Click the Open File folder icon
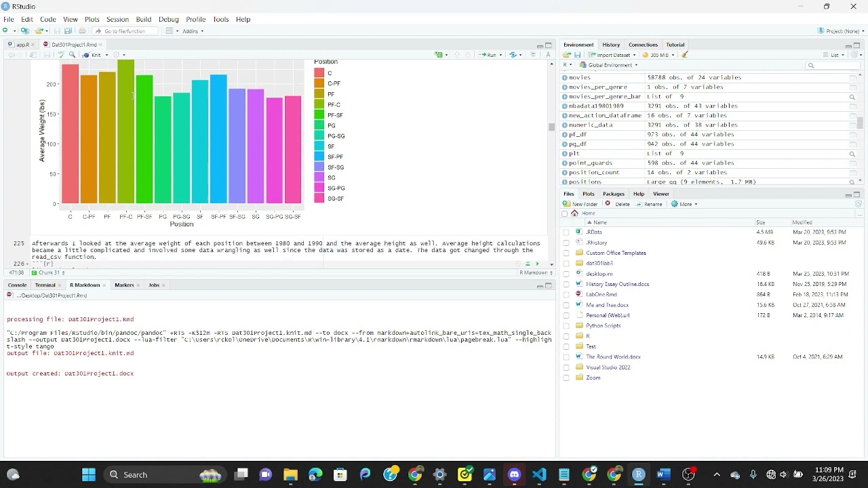The width and height of the screenshot is (868, 488). point(39,31)
